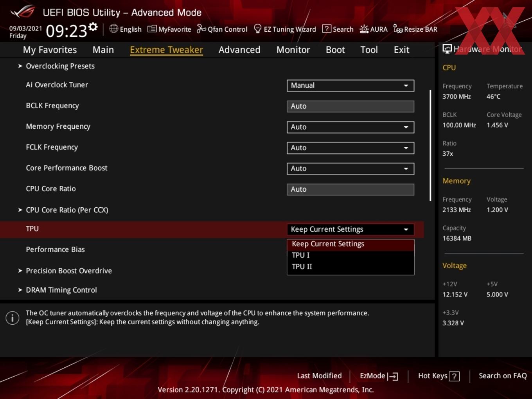Click the Memory Frequency label
This screenshot has height=399, width=532.
coord(58,126)
